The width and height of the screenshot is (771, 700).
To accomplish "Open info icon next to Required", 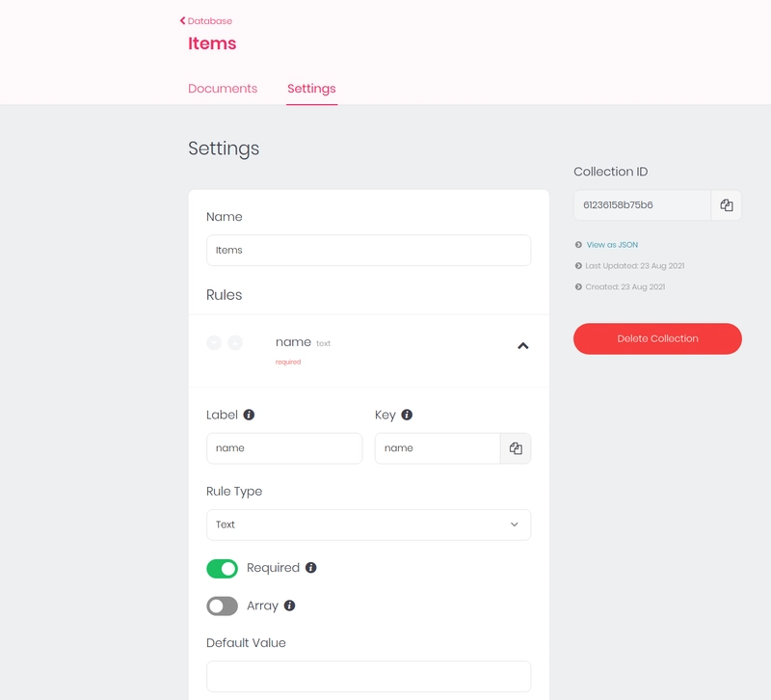I will click(310, 568).
